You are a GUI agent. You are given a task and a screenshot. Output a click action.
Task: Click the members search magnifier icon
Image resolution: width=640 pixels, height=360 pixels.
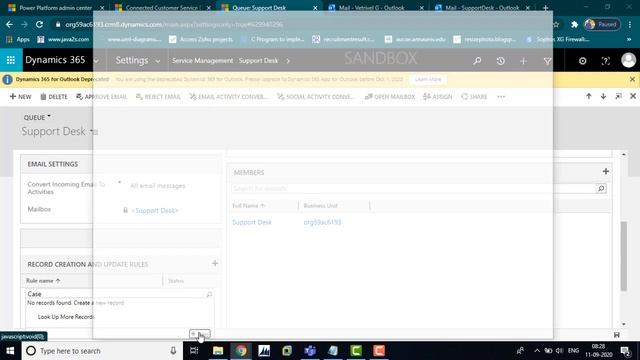(601, 189)
